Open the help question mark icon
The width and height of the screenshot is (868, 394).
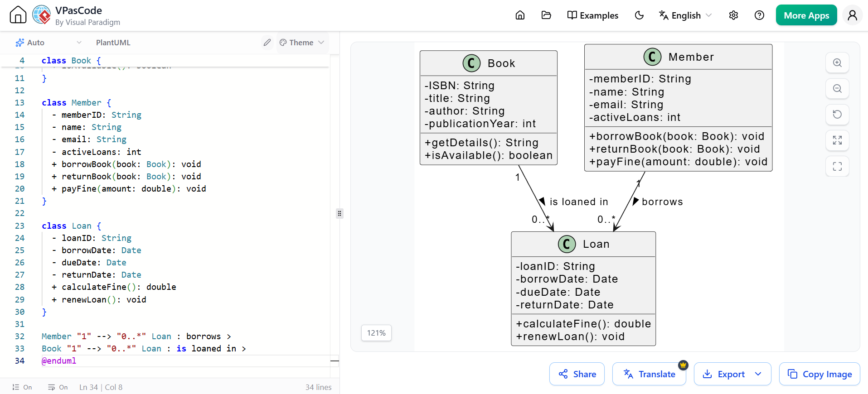[x=759, y=15]
